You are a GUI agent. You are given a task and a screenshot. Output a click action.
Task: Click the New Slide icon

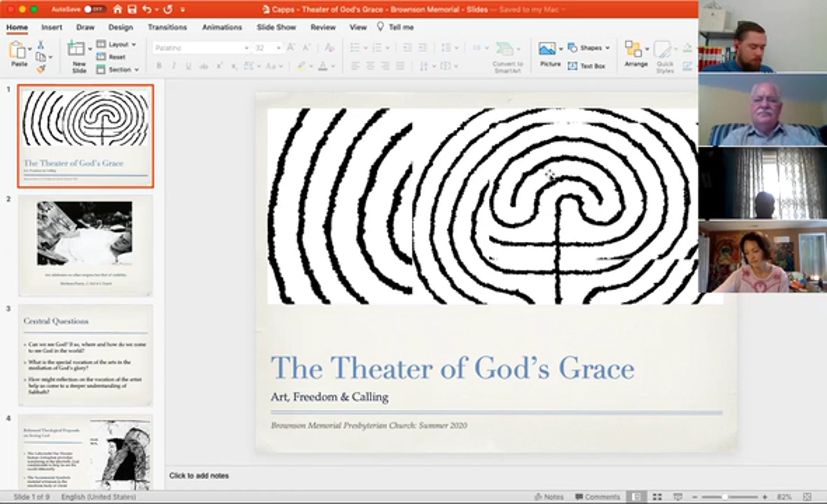tap(76, 49)
